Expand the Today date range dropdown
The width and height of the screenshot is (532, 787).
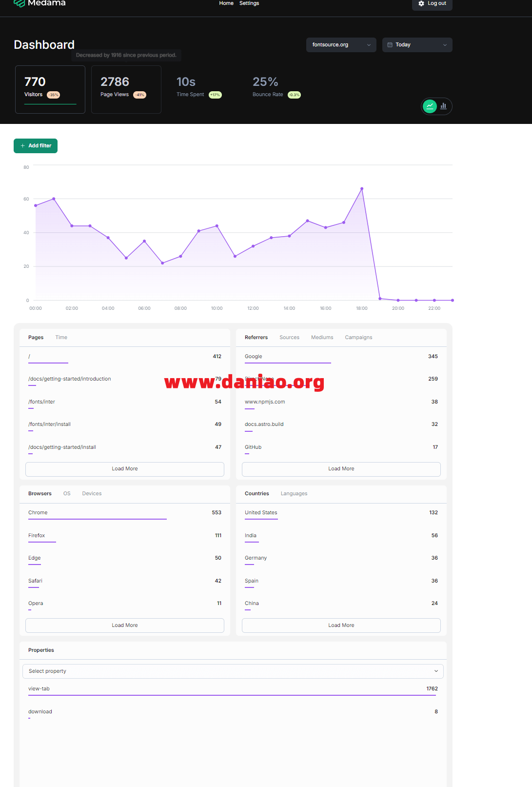tap(417, 45)
